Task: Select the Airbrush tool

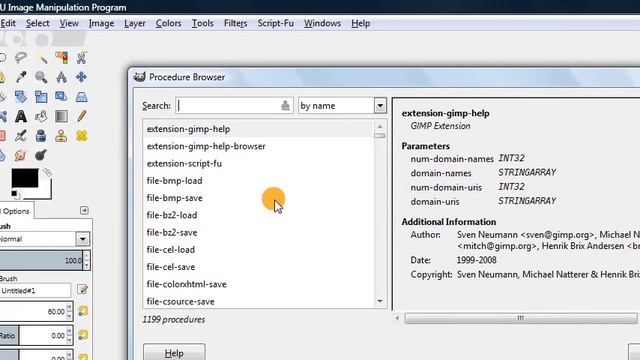Action: (21, 136)
